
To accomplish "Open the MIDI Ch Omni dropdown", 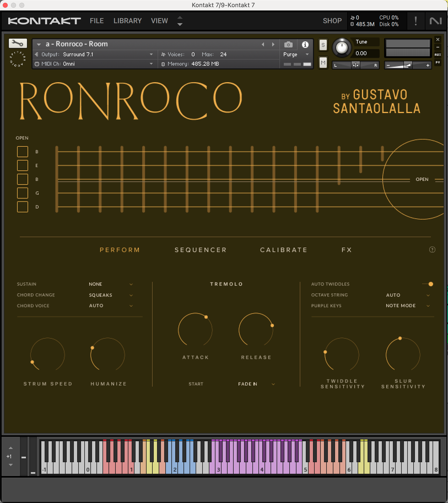I will pos(94,64).
